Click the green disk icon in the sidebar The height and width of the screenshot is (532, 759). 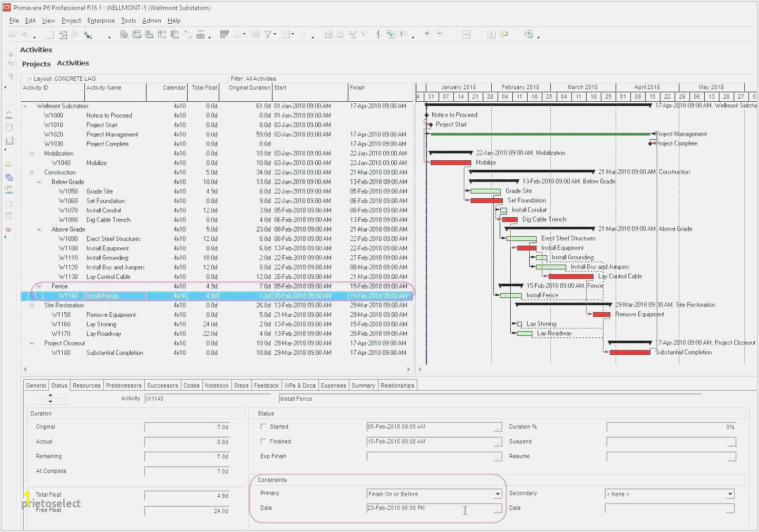pyautogui.click(x=8, y=165)
